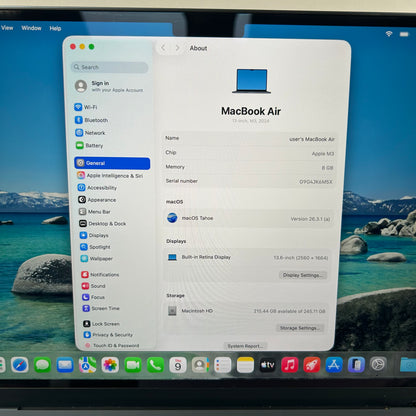Open Calendar from the Dock

pos(178,365)
